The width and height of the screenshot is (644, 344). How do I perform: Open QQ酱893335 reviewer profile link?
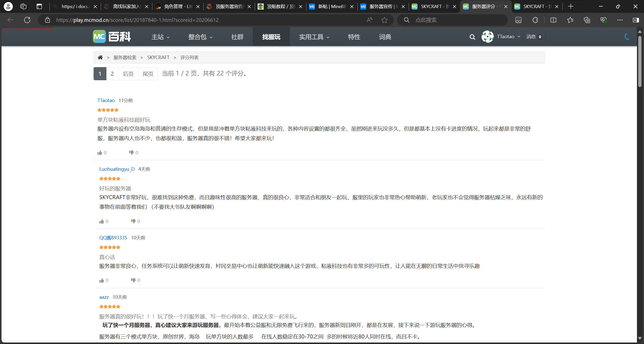[113, 238]
